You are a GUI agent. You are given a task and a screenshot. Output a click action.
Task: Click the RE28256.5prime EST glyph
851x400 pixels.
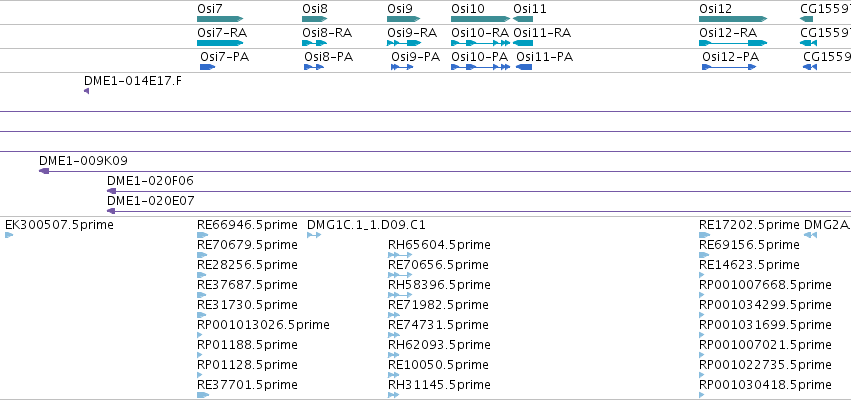point(202,275)
